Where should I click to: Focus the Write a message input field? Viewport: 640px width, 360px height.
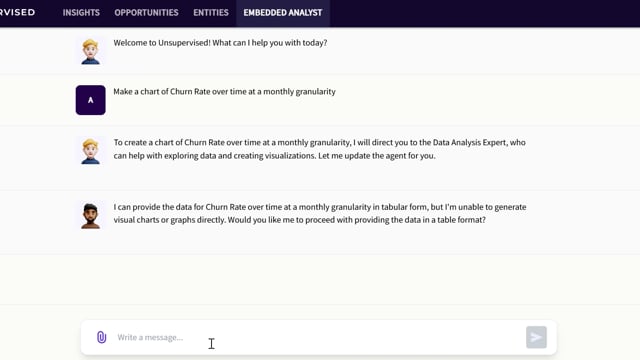click(318, 337)
